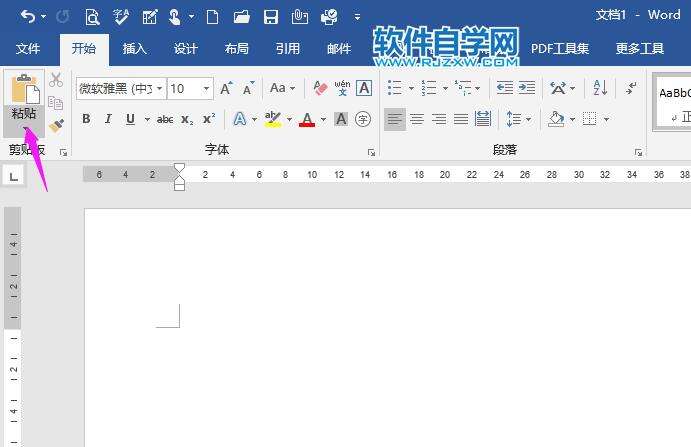Toggle Underline formatting

130,119
